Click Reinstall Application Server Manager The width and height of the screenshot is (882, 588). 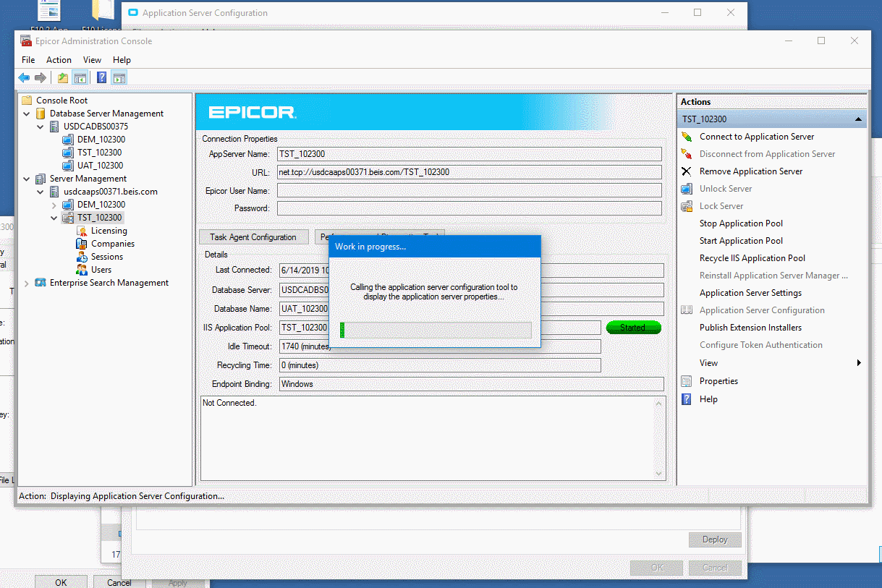coord(773,276)
